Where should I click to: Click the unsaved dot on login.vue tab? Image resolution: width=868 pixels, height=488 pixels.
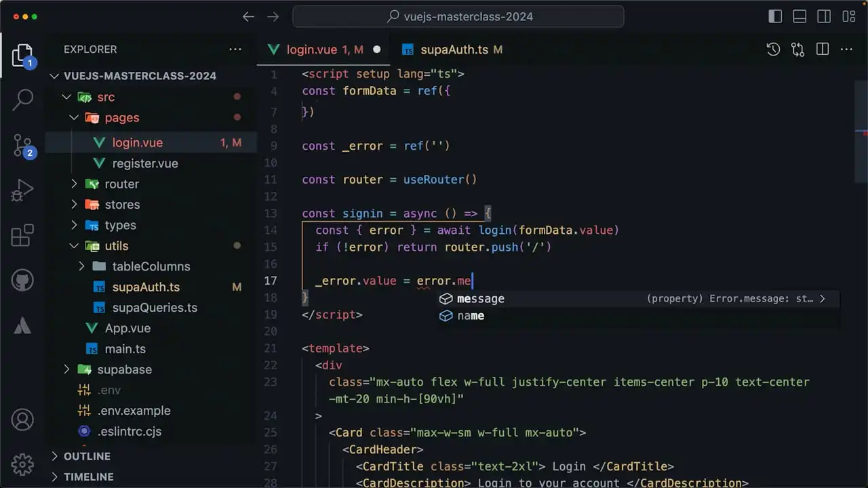(x=377, y=49)
